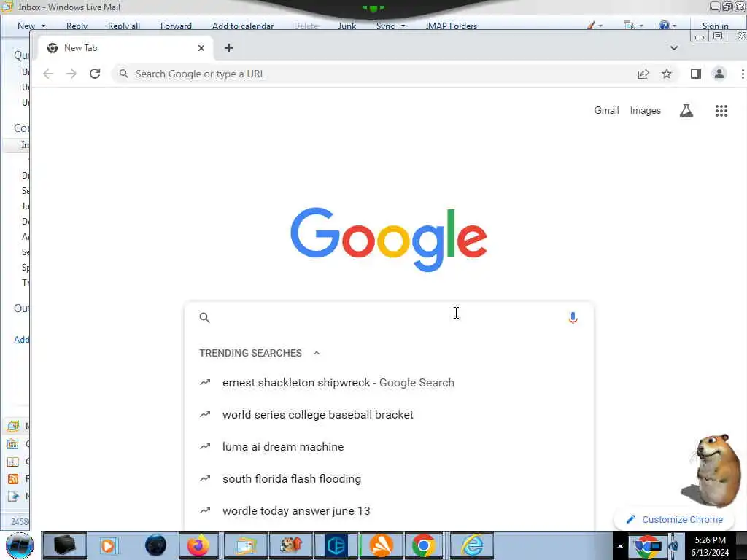Click the search magnifier in the Google box

pos(205,318)
